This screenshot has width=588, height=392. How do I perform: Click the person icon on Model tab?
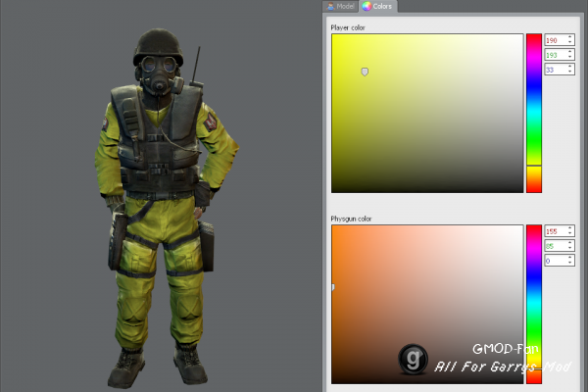pos(330,7)
